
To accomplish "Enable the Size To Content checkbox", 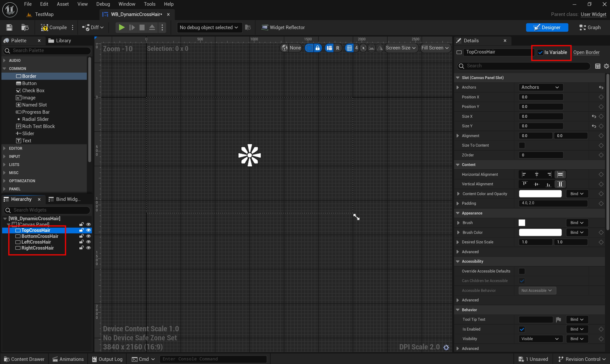I will pyautogui.click(x=522, y=145).
